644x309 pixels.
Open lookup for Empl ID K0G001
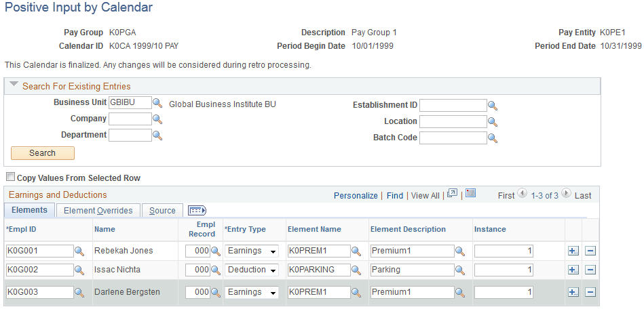click(x=79, y=251)
